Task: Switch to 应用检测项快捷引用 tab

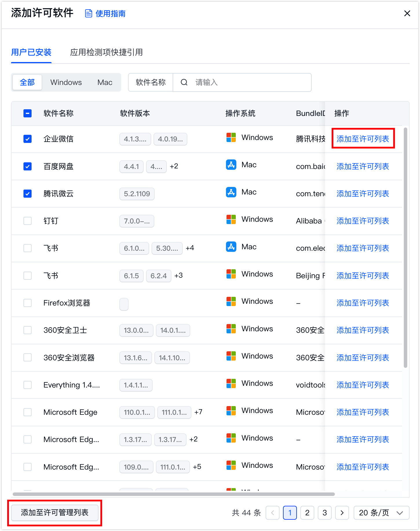Action: point(107,52)
